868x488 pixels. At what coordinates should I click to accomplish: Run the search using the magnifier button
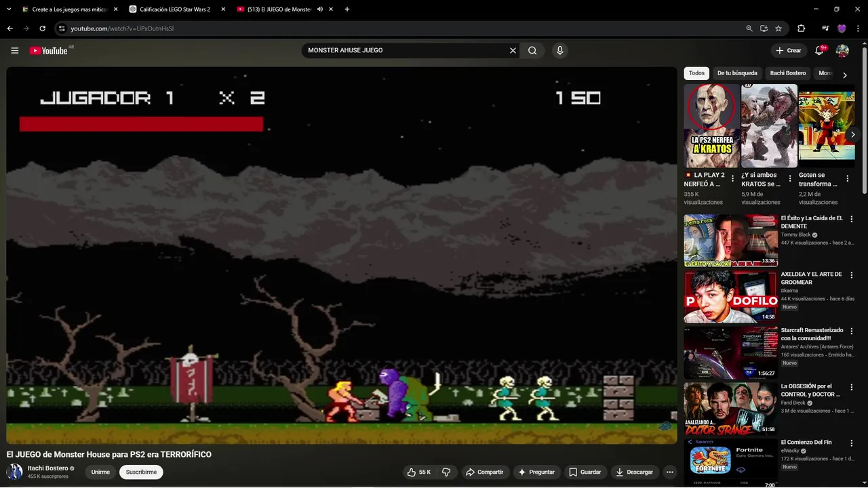point(532,50)
